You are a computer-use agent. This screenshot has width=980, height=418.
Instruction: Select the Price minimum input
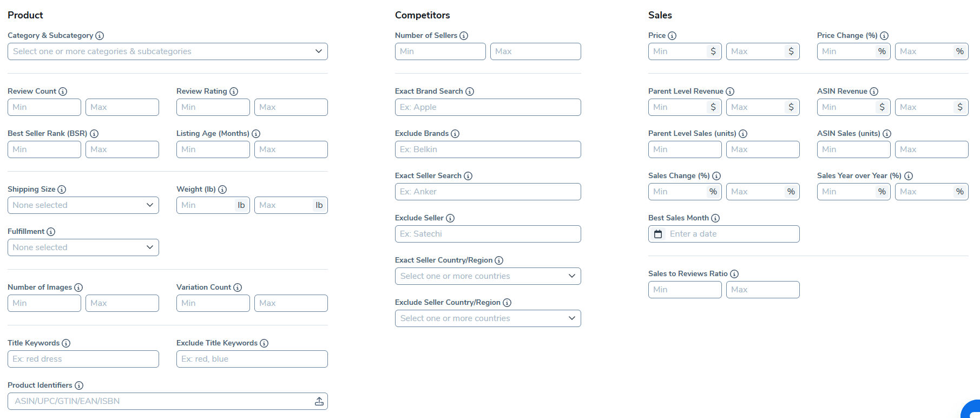tap(678, 51)
